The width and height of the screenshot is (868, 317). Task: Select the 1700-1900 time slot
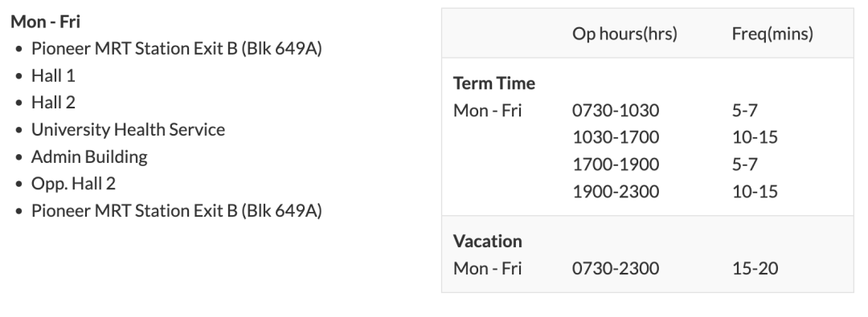(x=616, y=165)
